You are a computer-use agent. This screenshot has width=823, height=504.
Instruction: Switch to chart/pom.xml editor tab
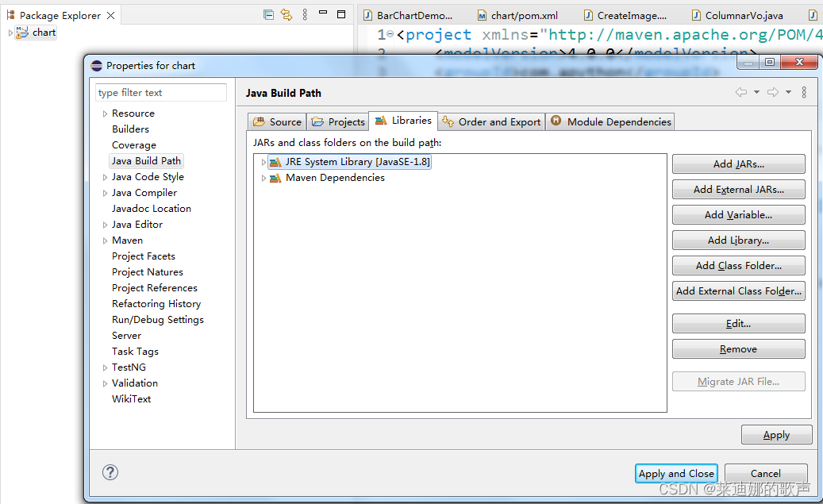point(517,16)
